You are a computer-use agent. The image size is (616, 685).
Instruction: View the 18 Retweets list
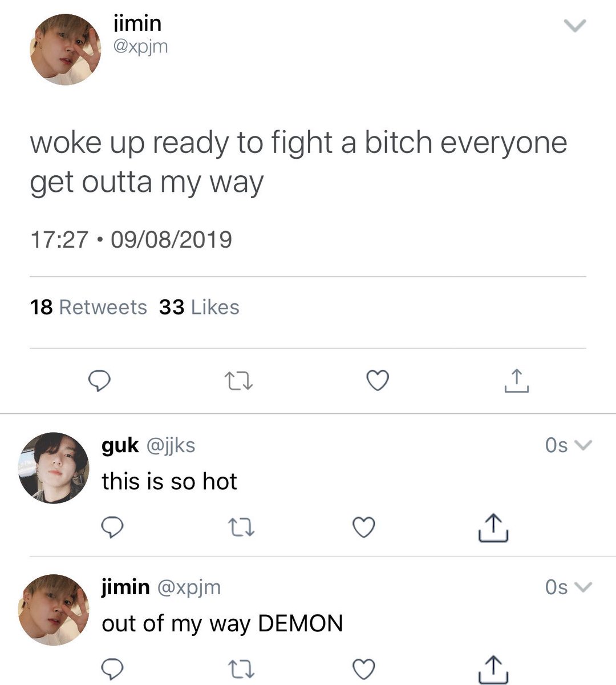click(x=88, y=308)
